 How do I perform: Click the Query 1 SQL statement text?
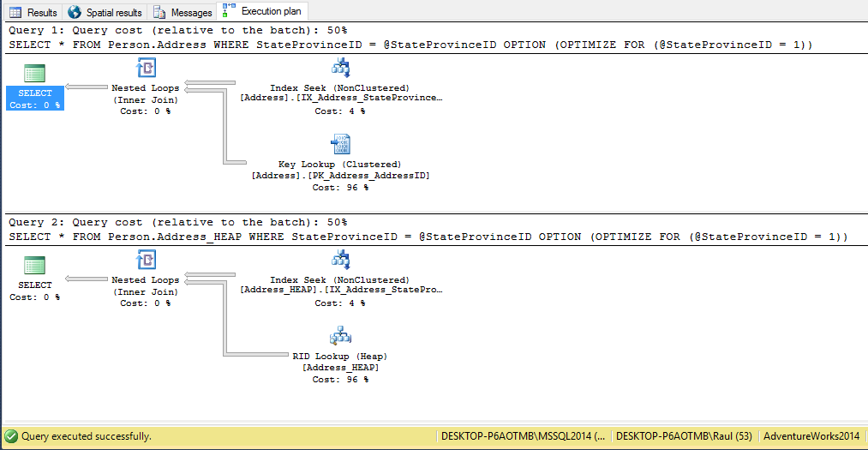[410, 45]
